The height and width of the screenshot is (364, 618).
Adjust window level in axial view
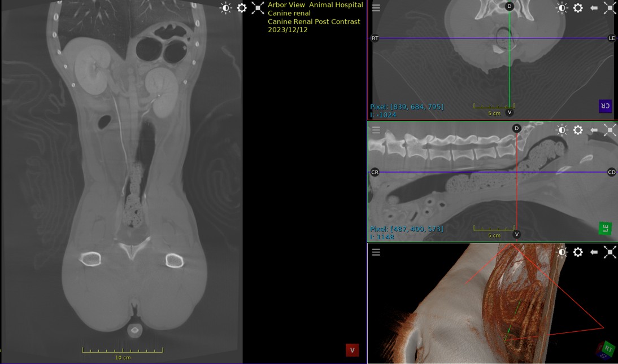[x=562, y=8]
